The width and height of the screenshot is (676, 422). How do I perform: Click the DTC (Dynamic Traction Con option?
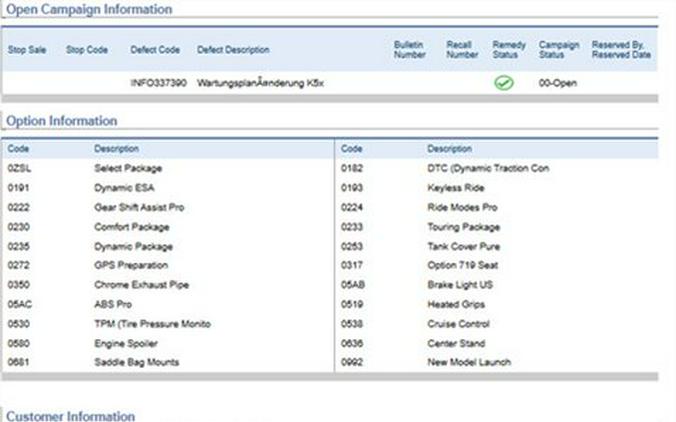pyautogui.click(x=488, y=169)
